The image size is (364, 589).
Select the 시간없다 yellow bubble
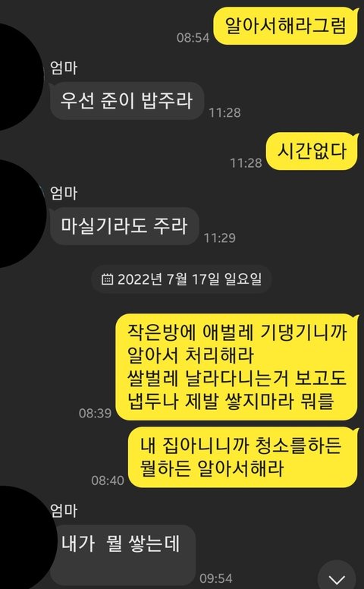312,151
